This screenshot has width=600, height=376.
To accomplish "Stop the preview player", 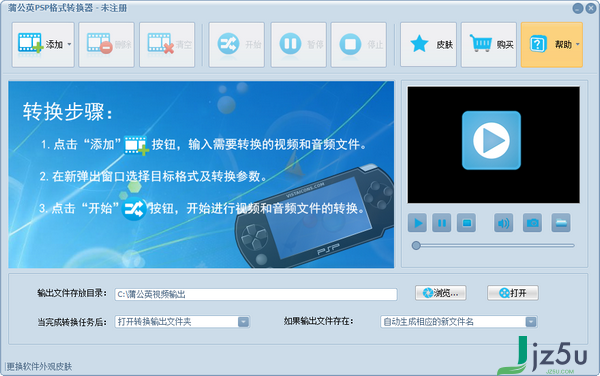I will click(x=466, y=223).
